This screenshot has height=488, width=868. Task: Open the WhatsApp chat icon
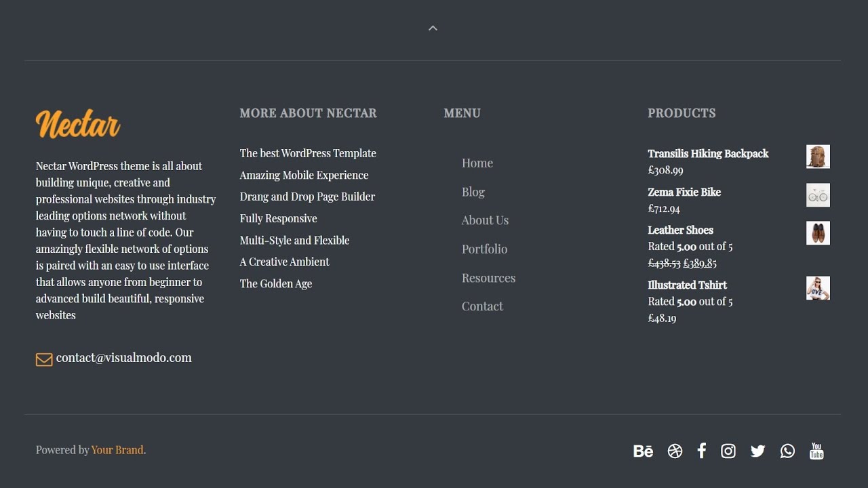pos(787,451)
